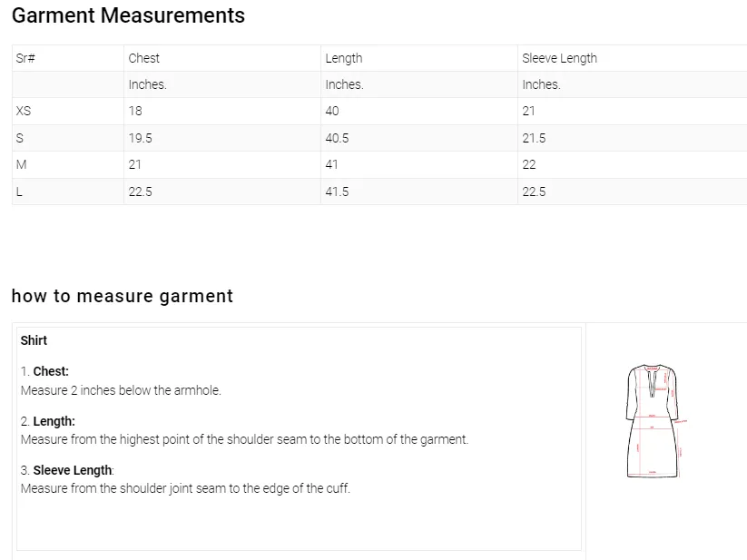Click the Garment Measurements heading

128,15
